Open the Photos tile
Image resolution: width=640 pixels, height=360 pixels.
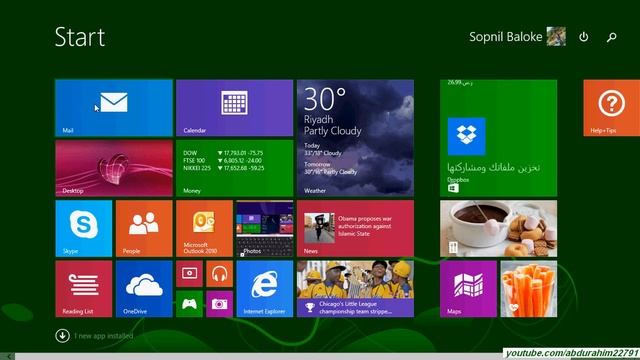tap(264, 229)
